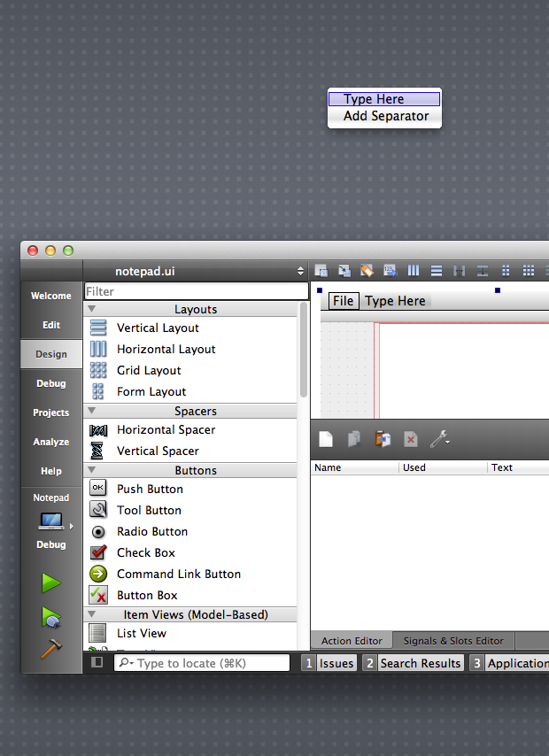Click the Lay Out in Grid toolbar icon

point(528,271)
